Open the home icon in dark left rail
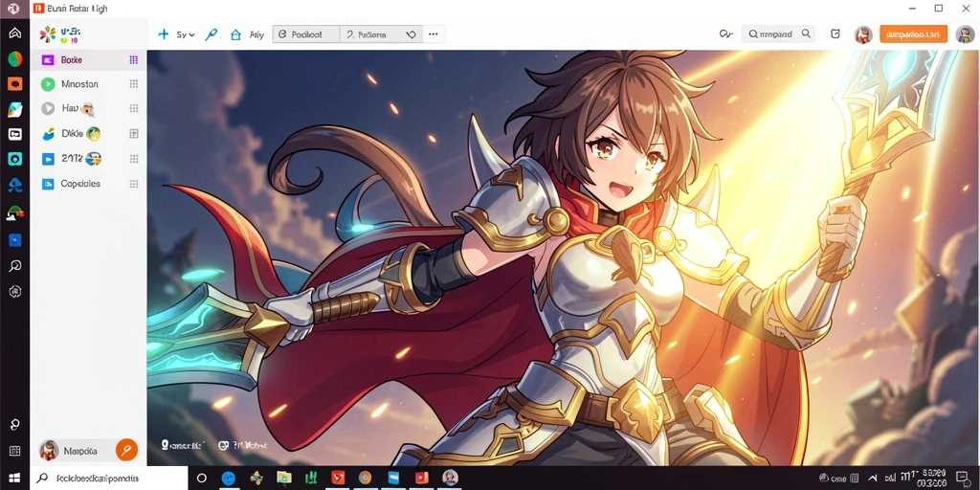 (15, 33)
